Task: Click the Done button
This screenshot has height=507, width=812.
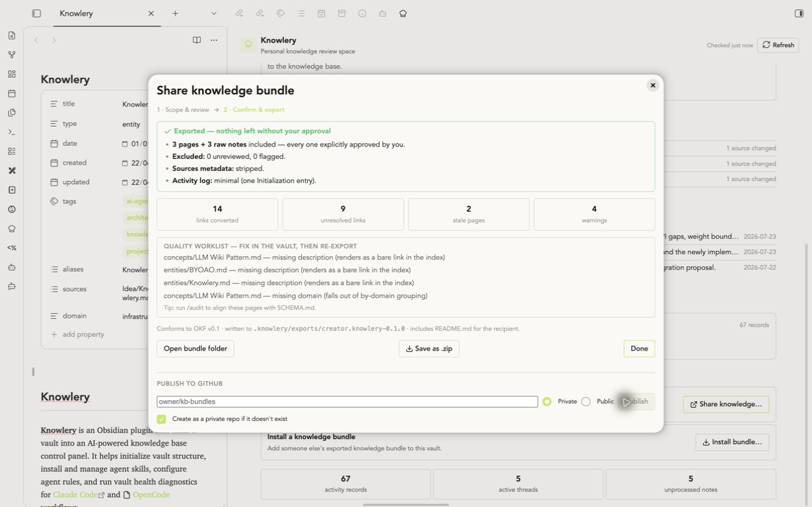Action: [639, 349]
